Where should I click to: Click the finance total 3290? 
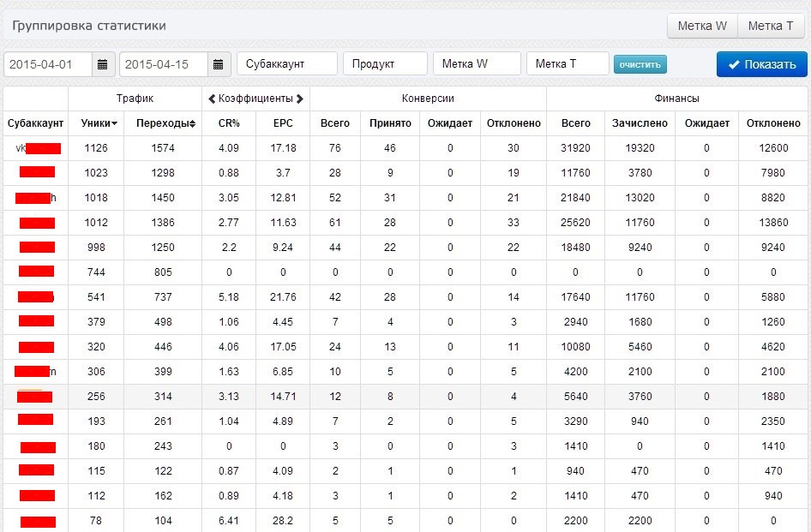tap(575, 421)
